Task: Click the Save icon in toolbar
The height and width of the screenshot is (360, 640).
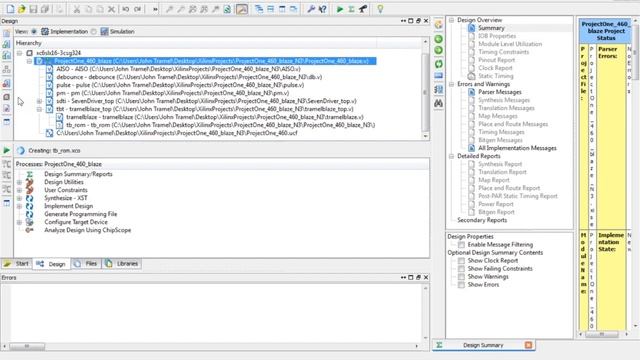Action: tap(33, 9)
